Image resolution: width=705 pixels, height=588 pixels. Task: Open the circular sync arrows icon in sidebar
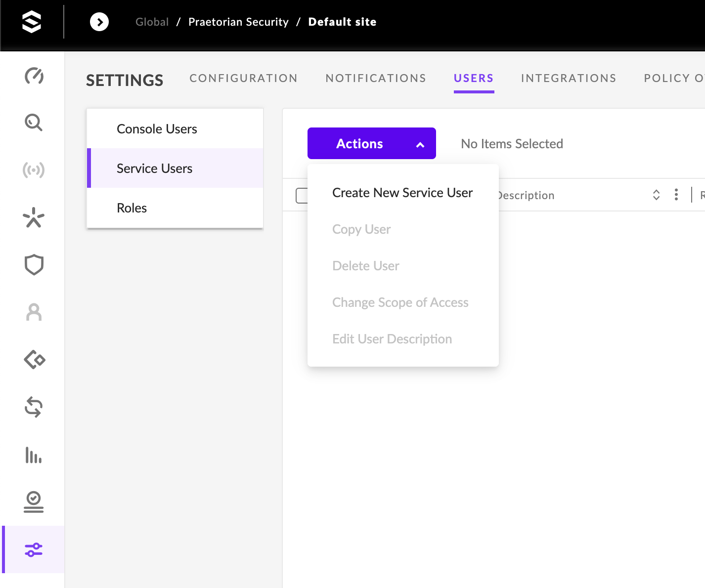click(34, 407)
